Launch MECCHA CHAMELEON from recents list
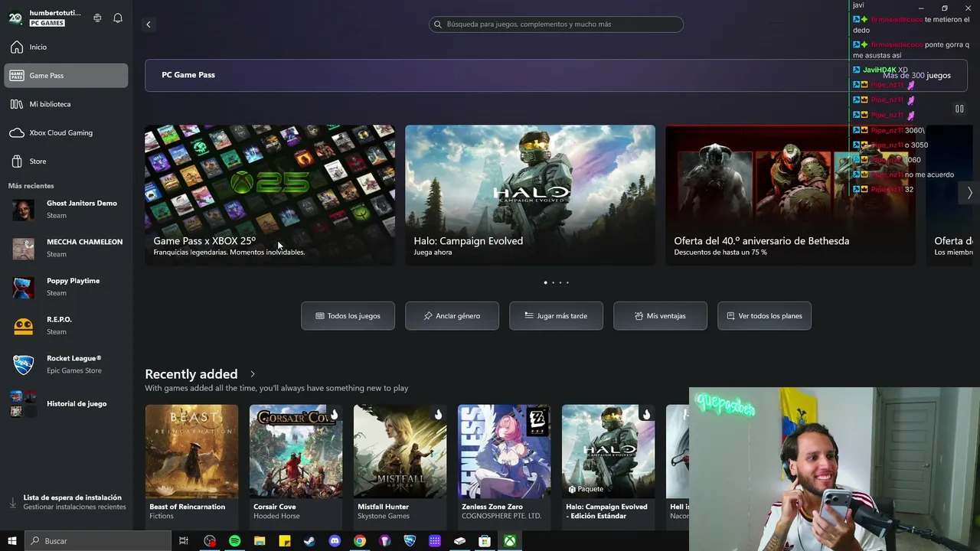Screen dimensions: 980x551 point(67,248)
